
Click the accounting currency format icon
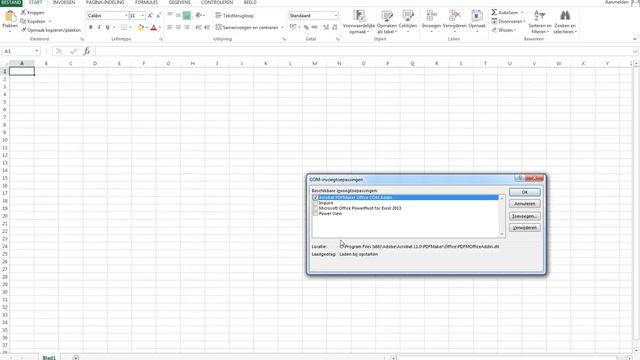click(x=293, y=27)
